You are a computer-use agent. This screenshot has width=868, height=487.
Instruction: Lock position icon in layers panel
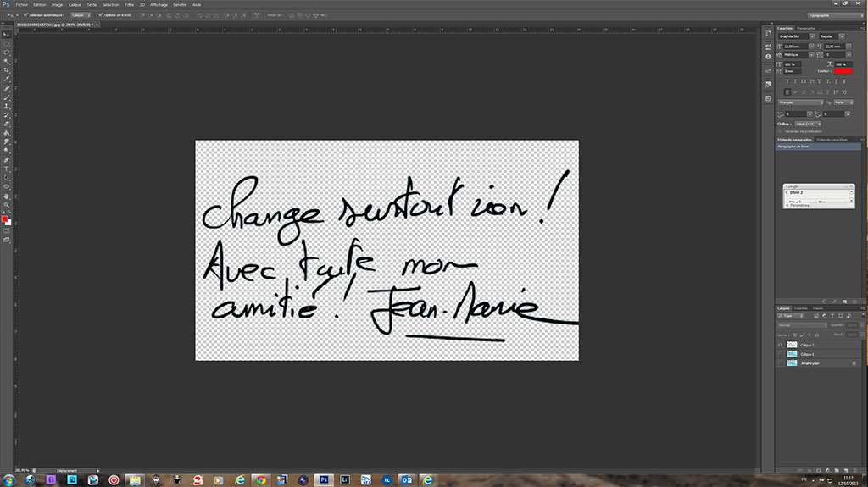click(x=810, y=335)
